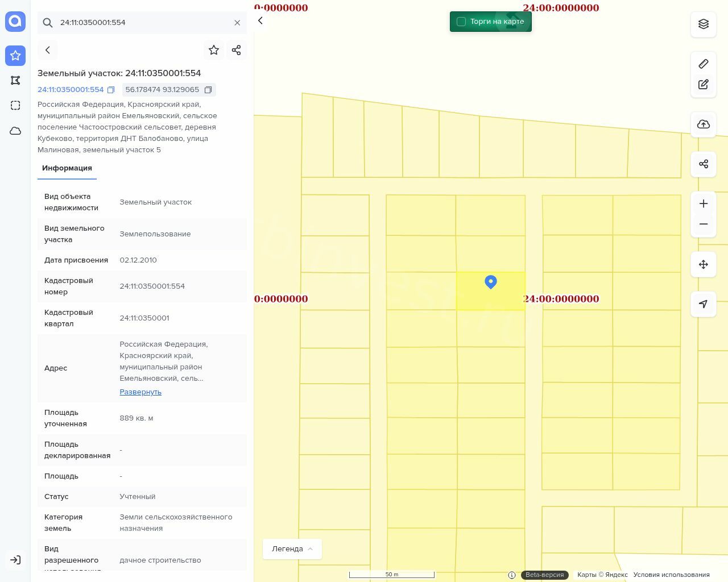Open the Условия использования link
Viewport: 728px width, 582px height.
click(x=671, y=575)
